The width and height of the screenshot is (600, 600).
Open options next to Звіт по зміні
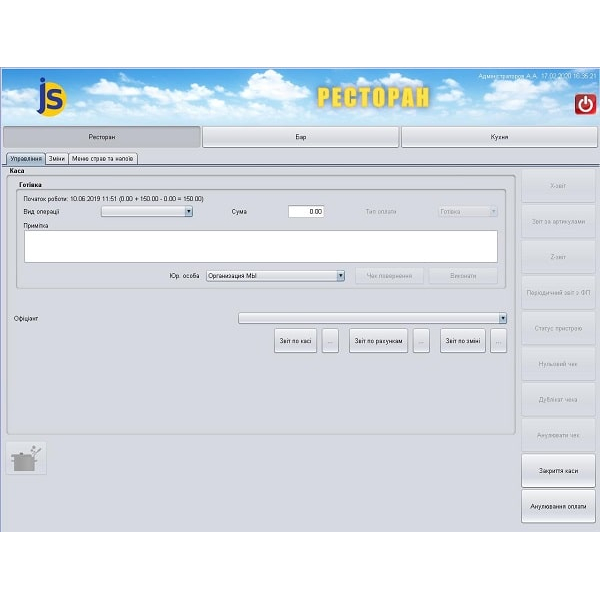(498, 341)
